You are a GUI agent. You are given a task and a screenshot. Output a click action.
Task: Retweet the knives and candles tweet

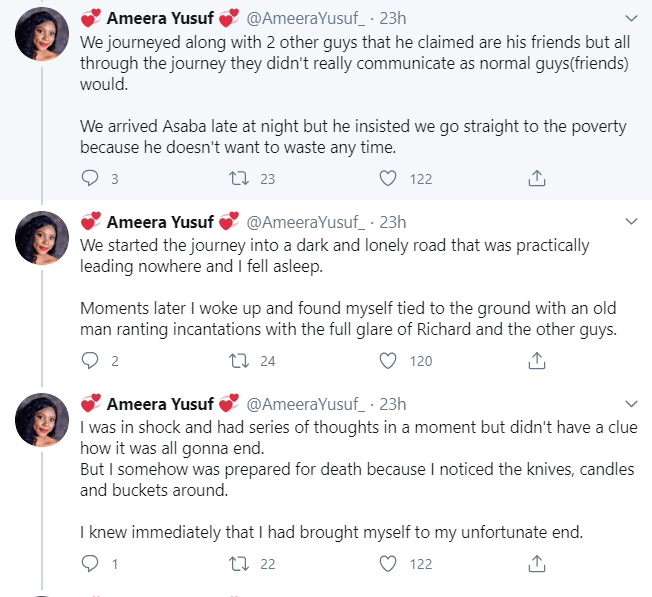(239, 564)
